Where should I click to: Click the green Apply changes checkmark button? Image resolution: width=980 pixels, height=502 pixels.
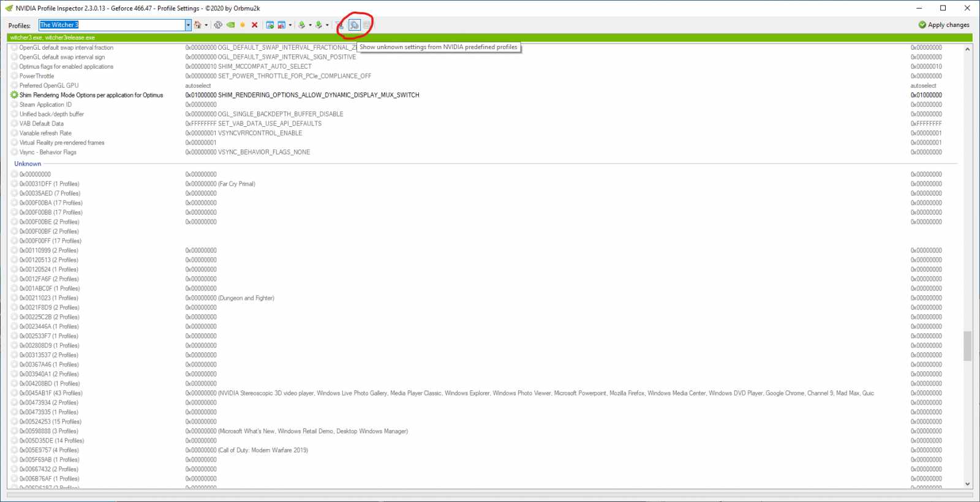point(943,25)
